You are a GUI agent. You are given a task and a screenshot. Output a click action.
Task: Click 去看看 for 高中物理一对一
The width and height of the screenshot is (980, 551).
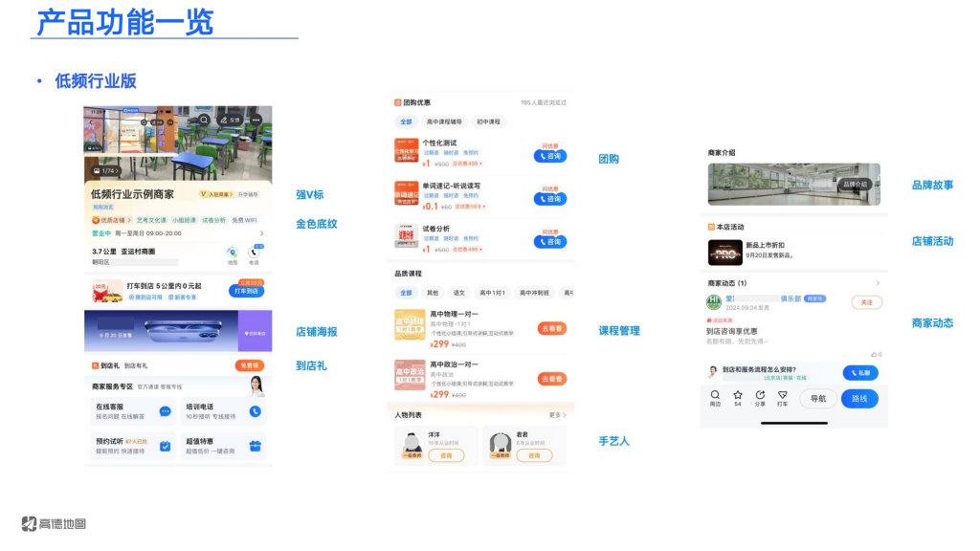point(552,328)
